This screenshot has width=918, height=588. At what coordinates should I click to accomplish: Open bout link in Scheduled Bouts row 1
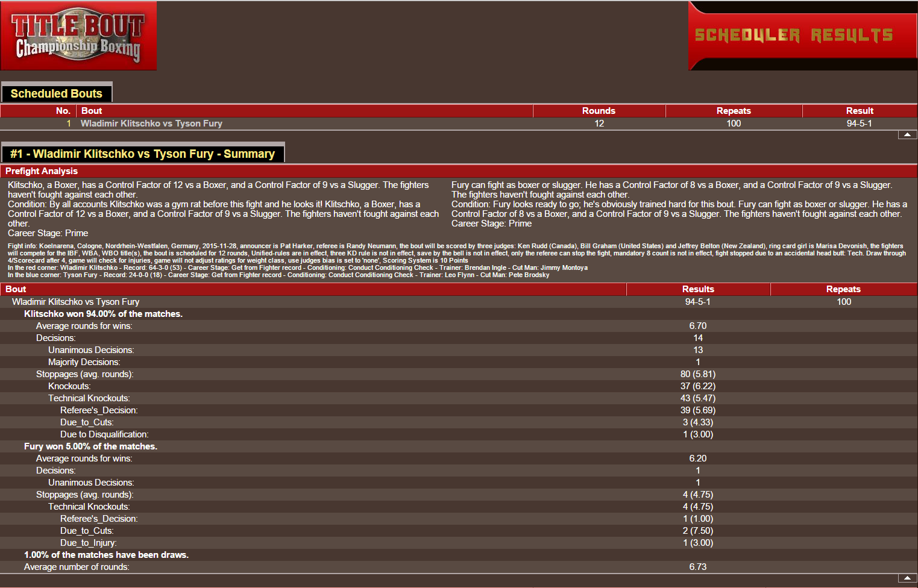click(x=151, y=124)
